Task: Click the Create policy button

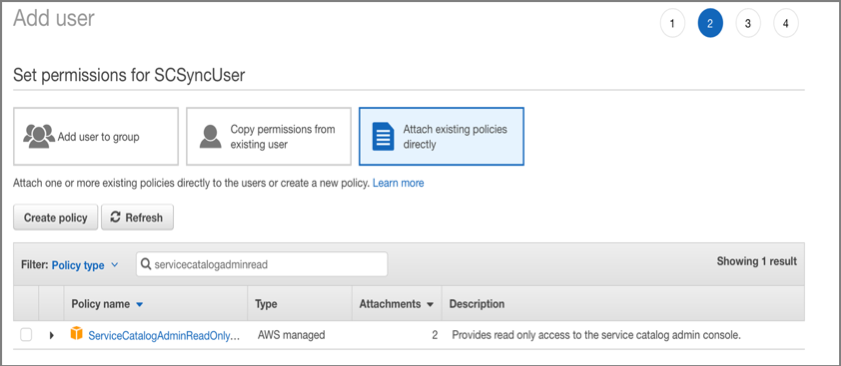Action: [x=55, y=217]
